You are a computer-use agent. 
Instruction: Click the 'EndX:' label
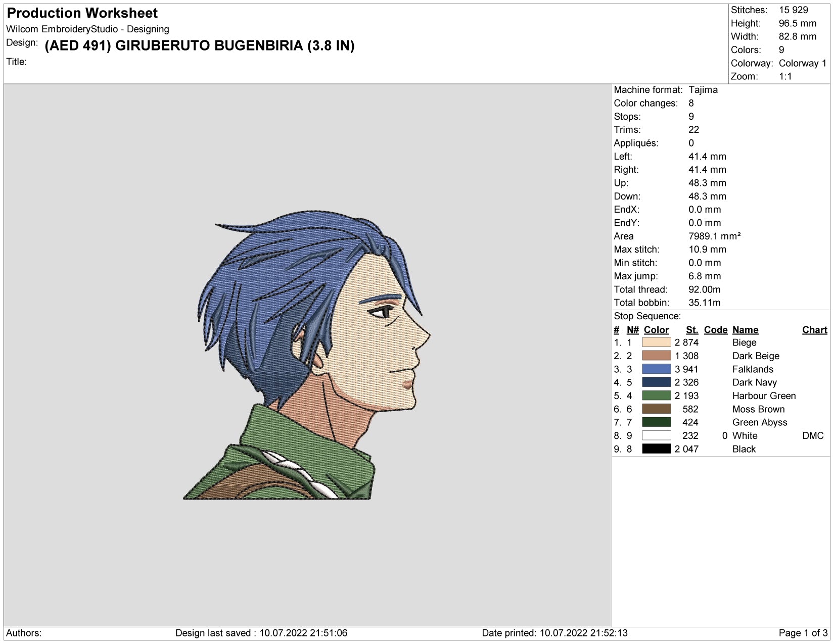pyautogui.click(x=626, y=210)
